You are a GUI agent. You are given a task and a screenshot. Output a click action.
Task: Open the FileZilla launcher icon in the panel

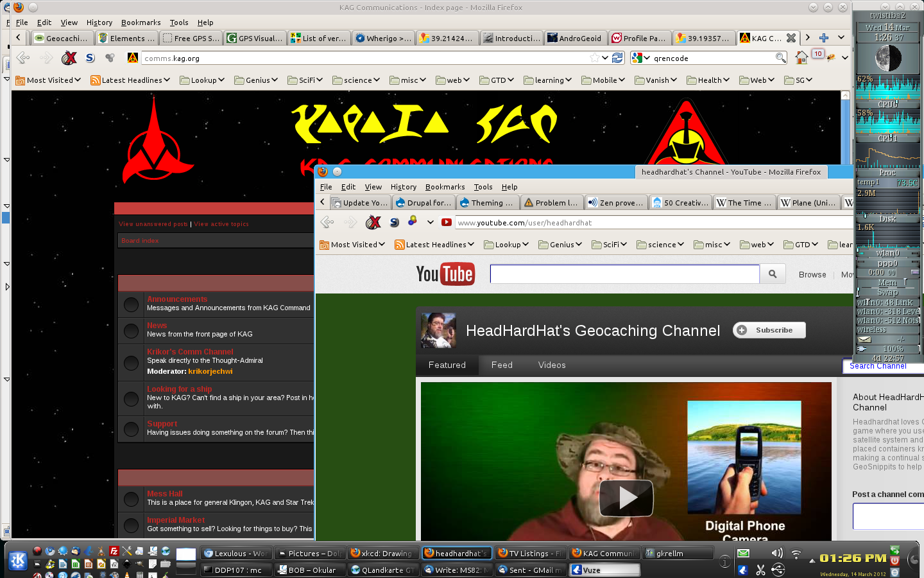pyautogui.click(x=114, y=551)
